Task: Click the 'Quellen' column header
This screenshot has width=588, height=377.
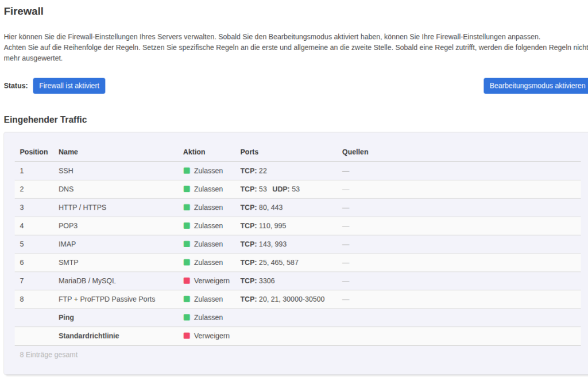Action: click(x=355, y=152)
